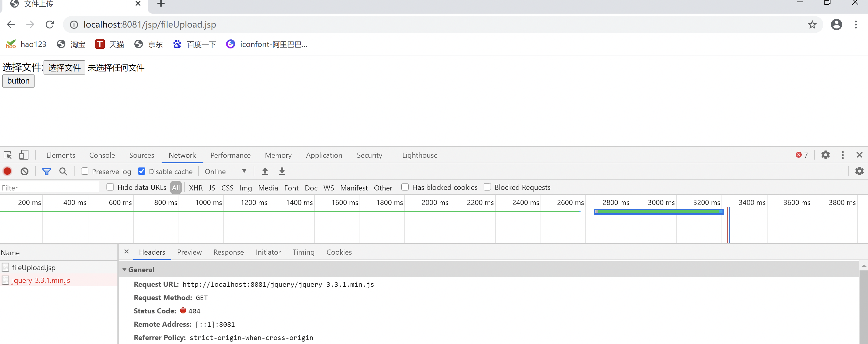Open the Response tab
Image resolution: width=868 pixels, height=344 pixels.
pyautogui.click(x=229, y=252)
